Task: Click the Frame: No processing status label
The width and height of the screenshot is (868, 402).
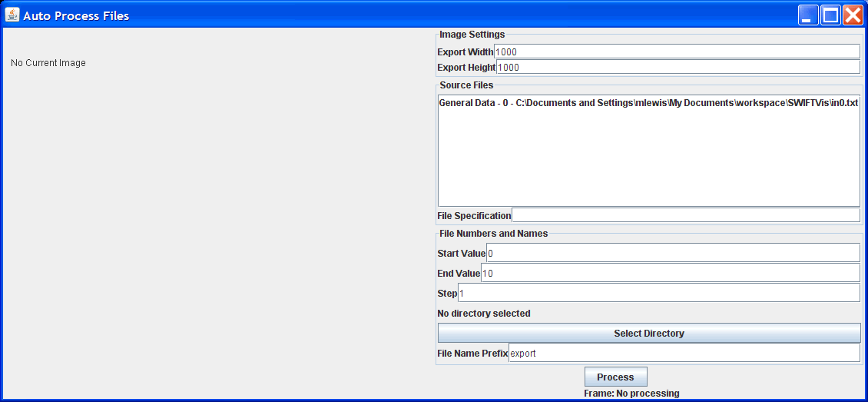Action: pos(631,394)
